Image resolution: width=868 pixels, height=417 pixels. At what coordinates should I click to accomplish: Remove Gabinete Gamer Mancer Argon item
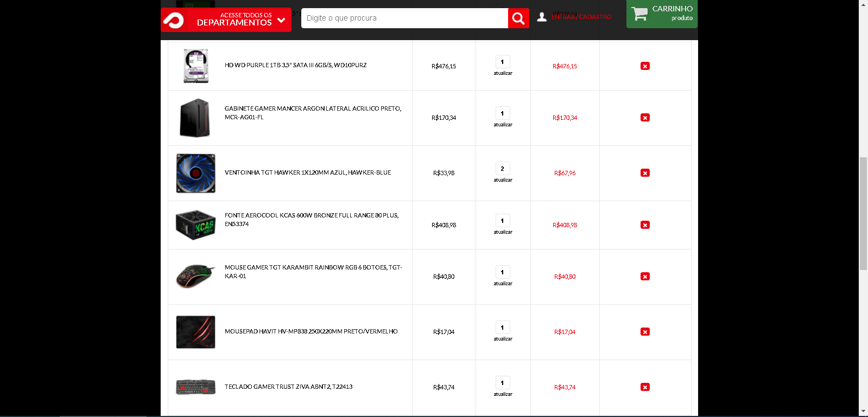coord(645,118)
